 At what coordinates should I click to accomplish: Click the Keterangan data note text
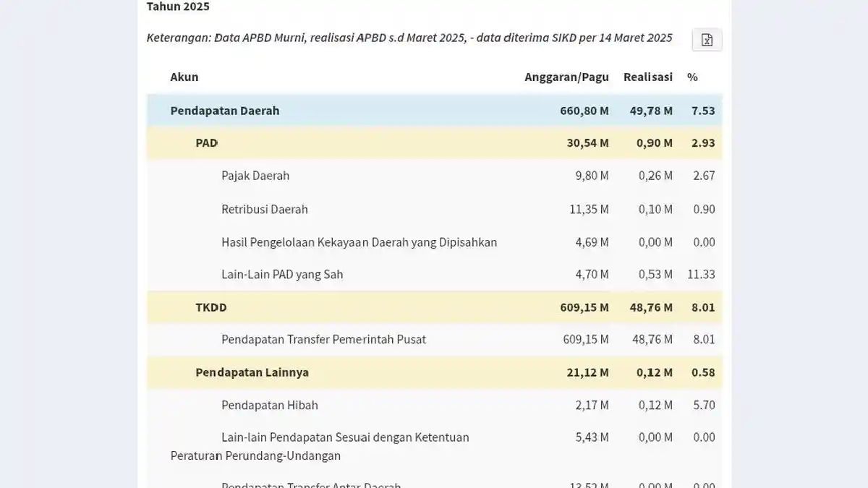point(409,38)
